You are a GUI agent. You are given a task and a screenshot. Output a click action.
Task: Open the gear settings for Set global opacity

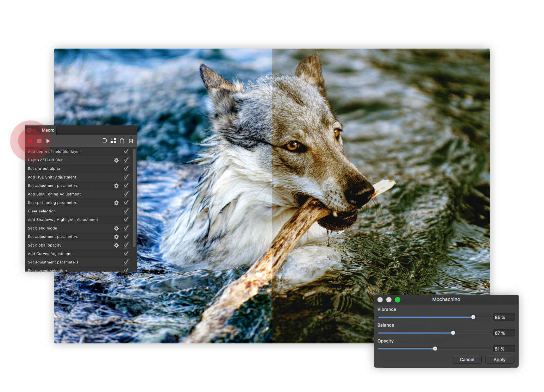click(117, 245)
